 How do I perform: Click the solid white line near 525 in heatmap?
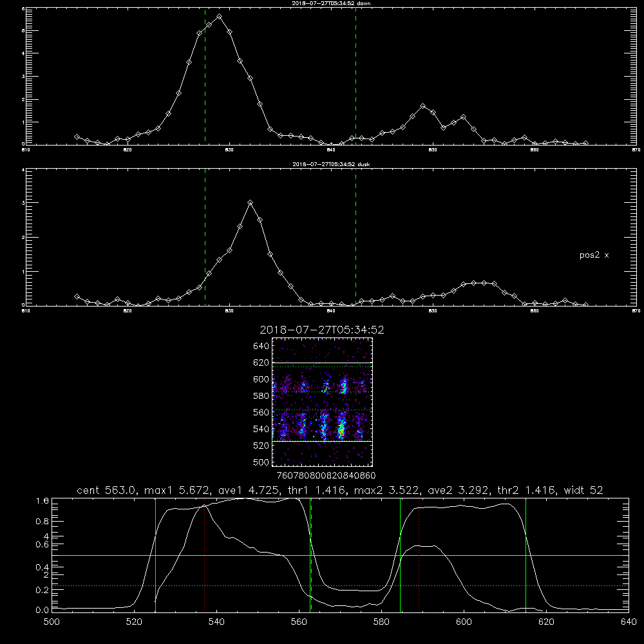(x=323, y=442)
